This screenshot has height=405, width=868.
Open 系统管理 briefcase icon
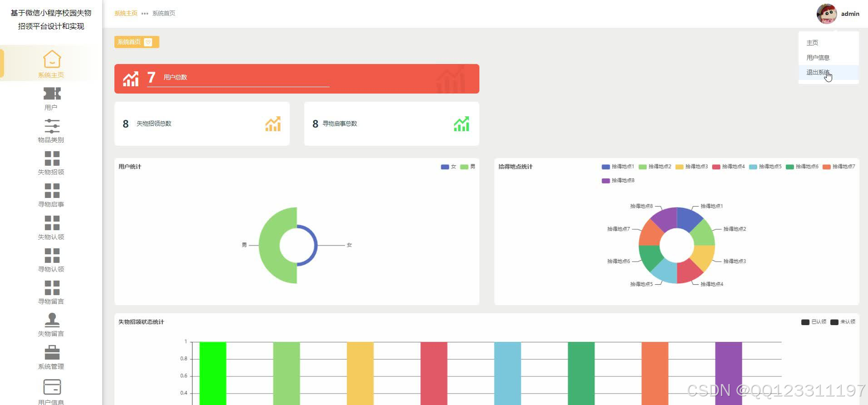[52, 352]
